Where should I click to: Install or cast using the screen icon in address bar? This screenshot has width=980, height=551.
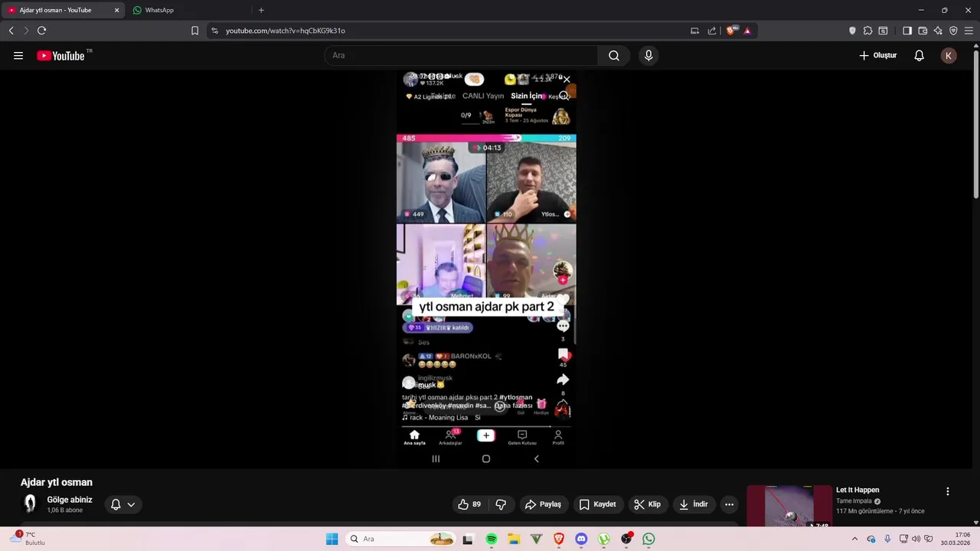pos(694,31)
